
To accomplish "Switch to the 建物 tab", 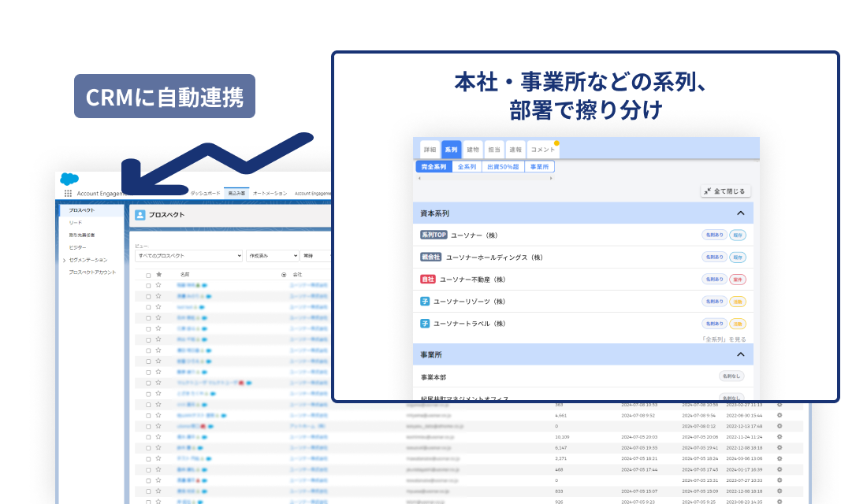I will click(473, 149).
